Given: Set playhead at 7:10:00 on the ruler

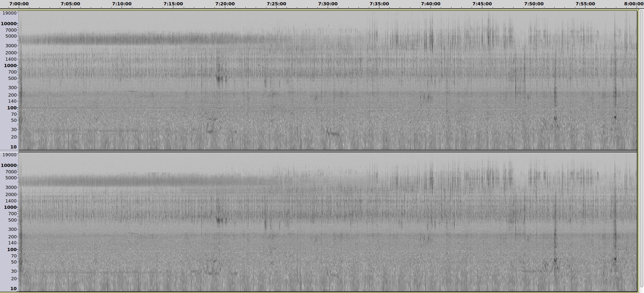Looking at the screenshot, I should [x=122, y=4].
